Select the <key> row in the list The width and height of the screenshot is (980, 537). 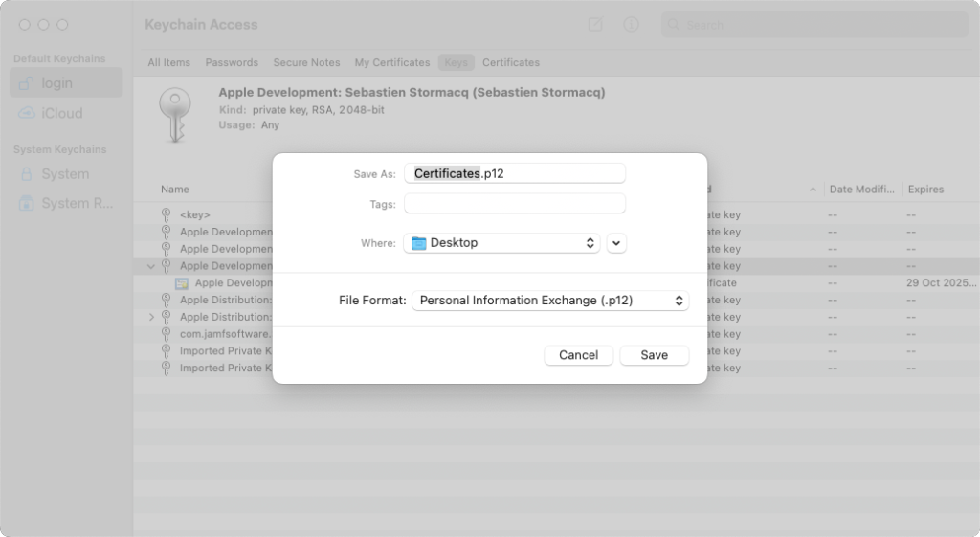click(556, 214)
